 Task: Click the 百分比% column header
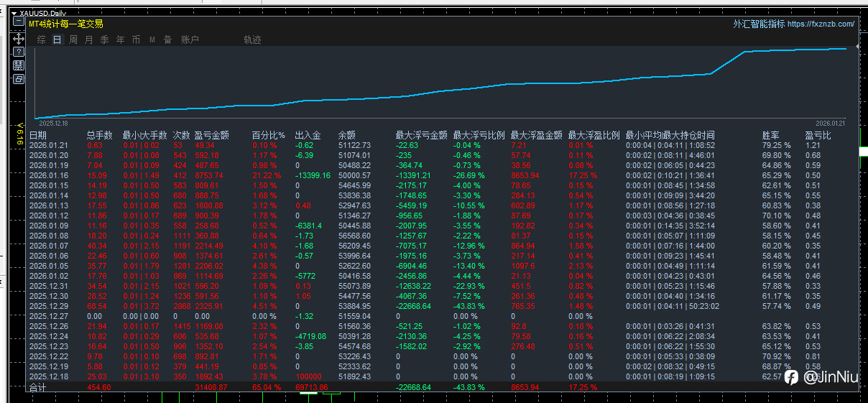tap(268, 135)
